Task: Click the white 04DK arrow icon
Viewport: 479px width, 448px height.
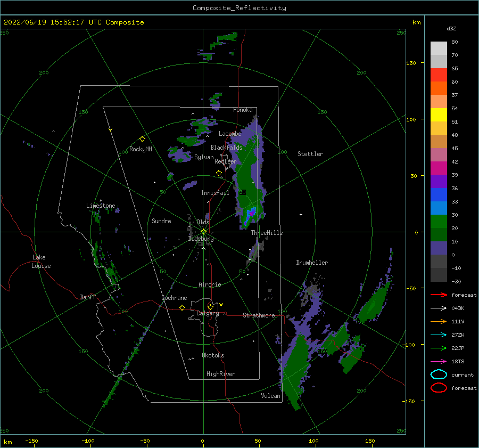Action: [x=439, y=308]
